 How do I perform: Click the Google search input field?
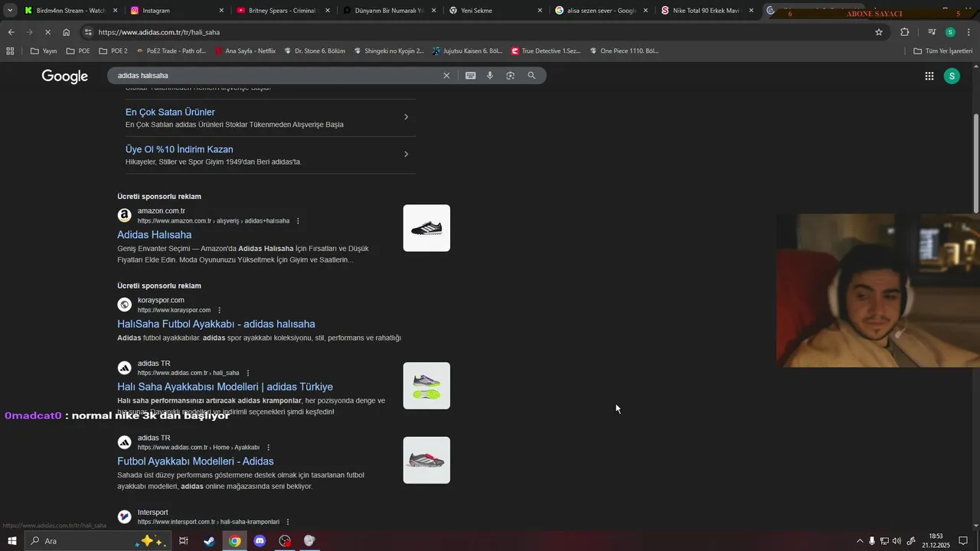pyautogui.click(x=276, y=76)
